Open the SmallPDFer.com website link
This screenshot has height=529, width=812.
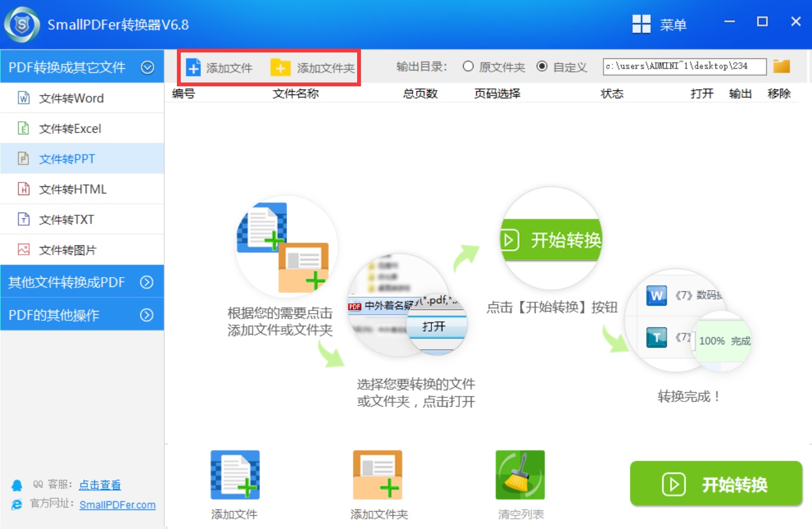tap(117, 505)
